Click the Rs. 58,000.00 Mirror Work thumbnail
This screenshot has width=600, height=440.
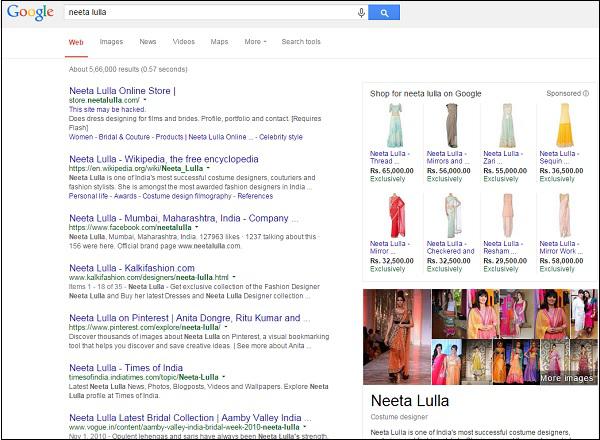(564, 215)
